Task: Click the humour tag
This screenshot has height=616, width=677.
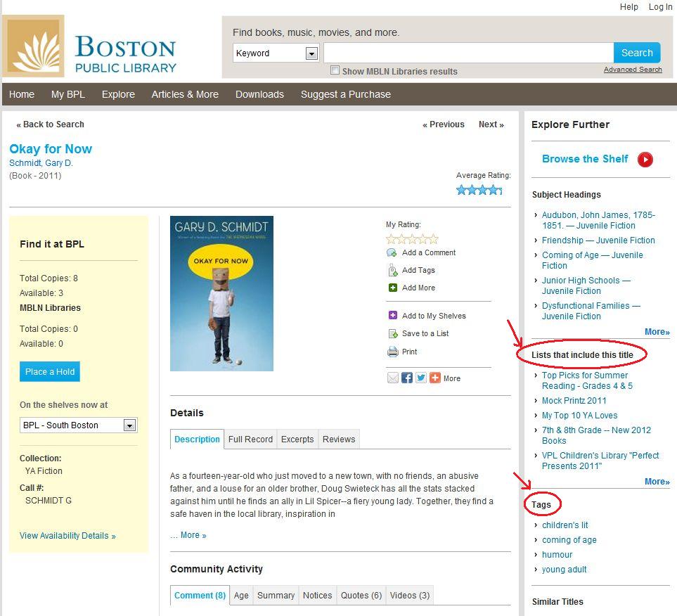Action: 557,555
